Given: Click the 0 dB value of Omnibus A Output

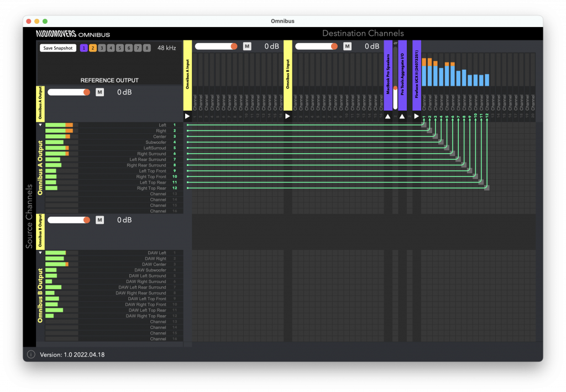Looking at the screenshot, I should 124,92.
